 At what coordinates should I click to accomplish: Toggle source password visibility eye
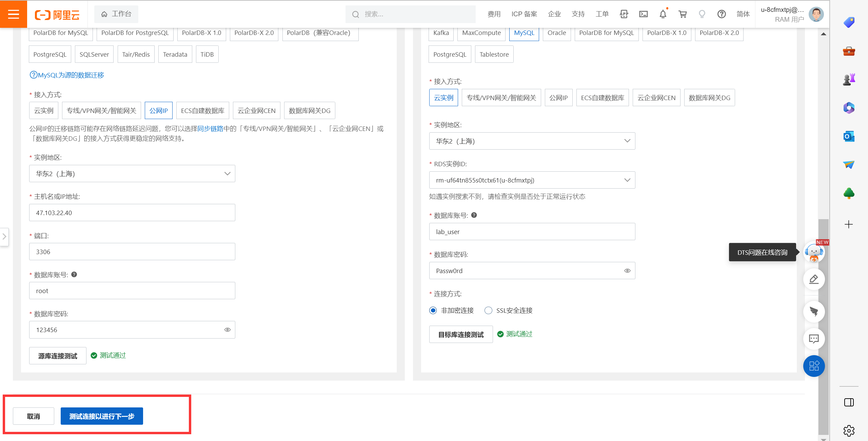point(228,330)
